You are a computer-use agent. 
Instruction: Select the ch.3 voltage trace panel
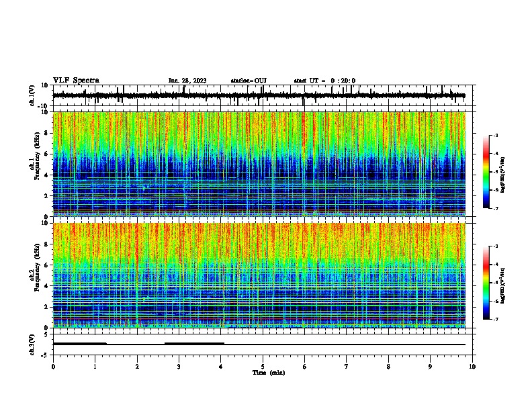click(x=264, y=345)
